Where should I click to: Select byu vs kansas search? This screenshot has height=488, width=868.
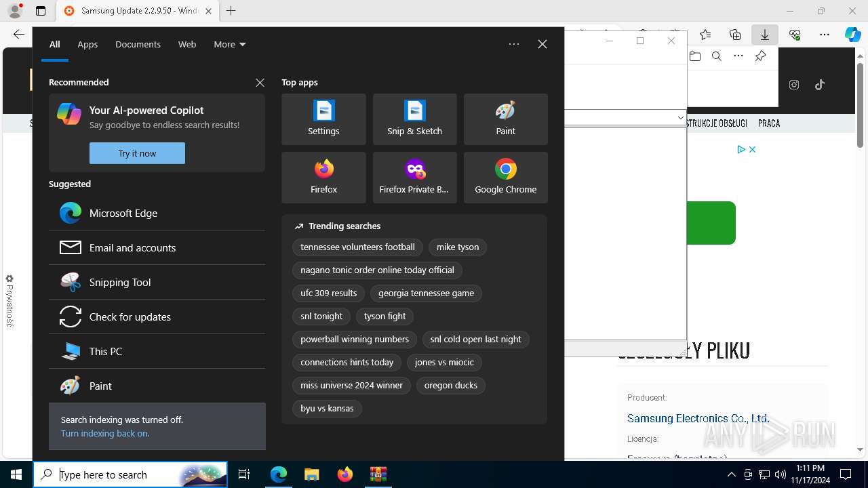[327, 409]
